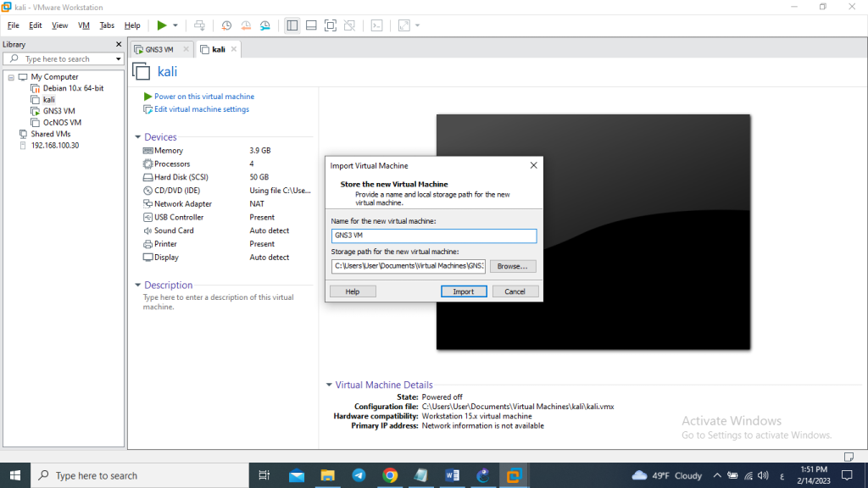Collapse the My Computer tree node
This screenshot has width=868, height=488.
click(11, 77)
